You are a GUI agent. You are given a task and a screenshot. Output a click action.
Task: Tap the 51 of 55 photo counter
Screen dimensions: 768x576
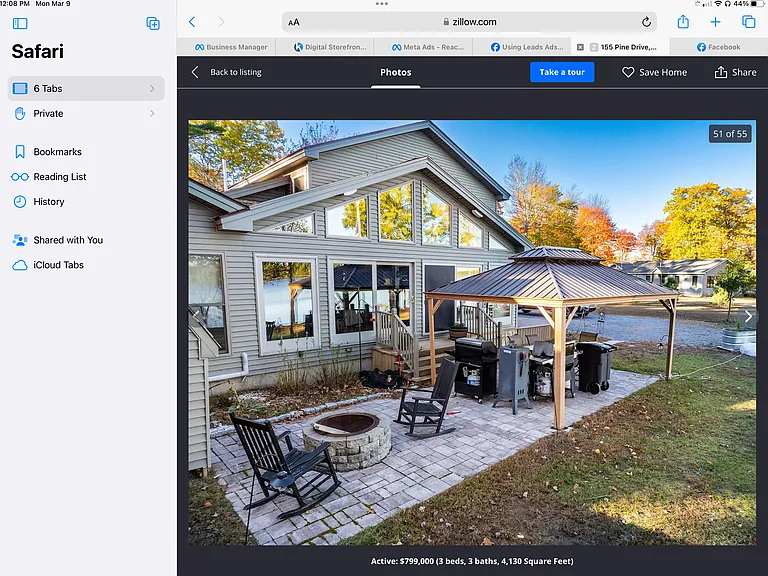(730, 134)
